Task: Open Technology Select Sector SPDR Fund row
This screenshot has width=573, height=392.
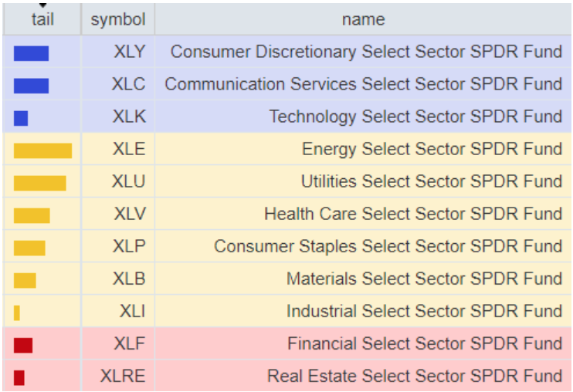Action: point(415,117)
